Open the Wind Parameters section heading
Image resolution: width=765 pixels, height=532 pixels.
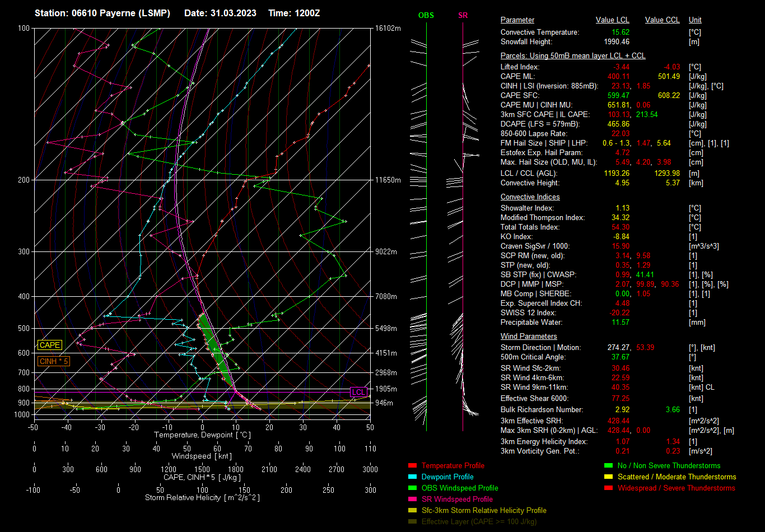(529, 337)
